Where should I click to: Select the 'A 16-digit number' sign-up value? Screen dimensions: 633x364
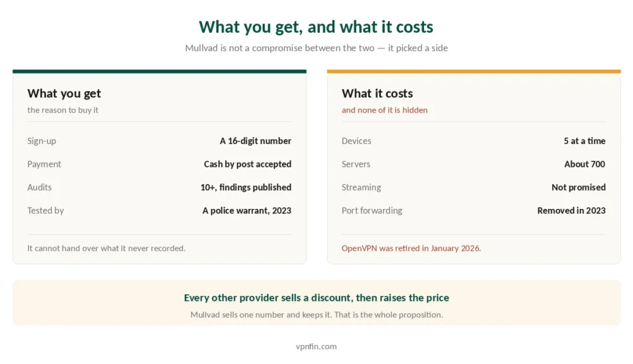pyautogui.click(x=255, y=141)
